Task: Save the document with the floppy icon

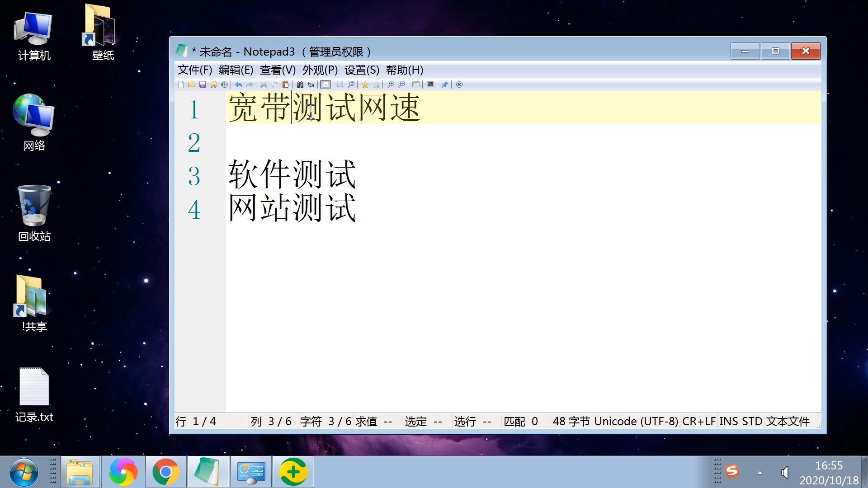Action: (202, 84)
